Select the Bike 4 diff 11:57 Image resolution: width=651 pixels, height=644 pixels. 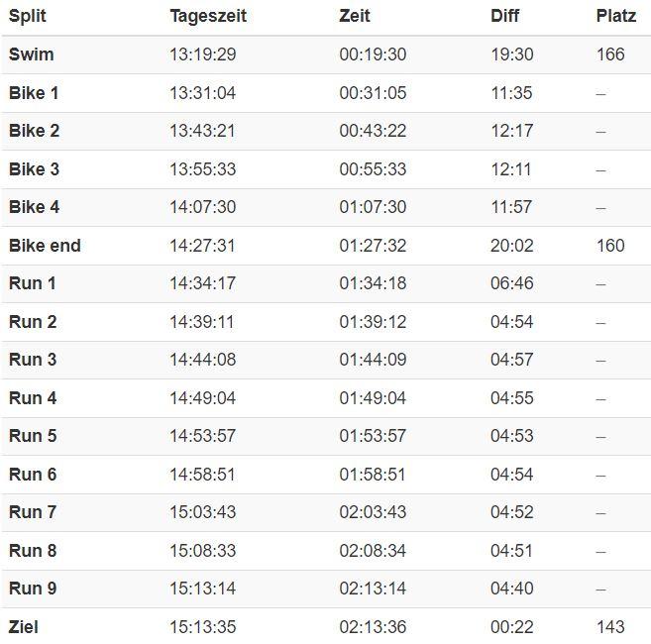(x=511, y=207)
